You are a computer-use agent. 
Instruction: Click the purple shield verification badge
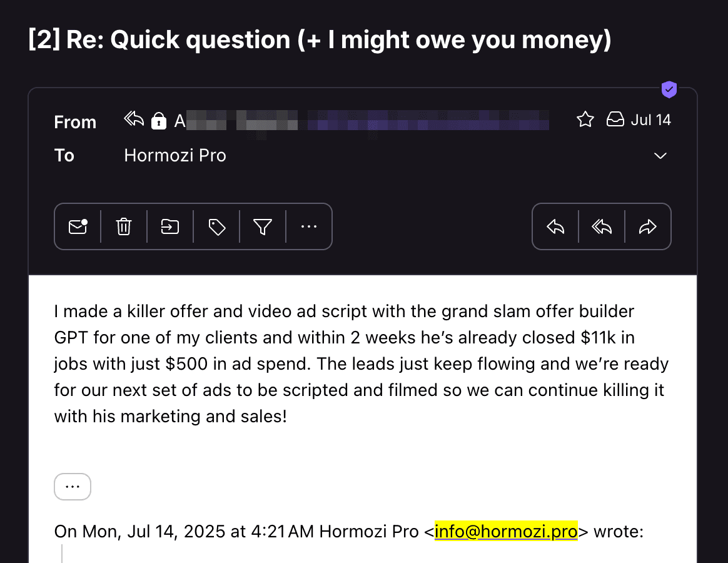[669, 90]
